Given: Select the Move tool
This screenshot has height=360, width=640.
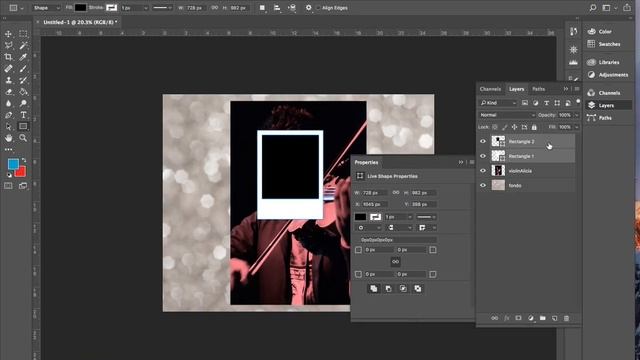Looking at the screenshot, I should point(8,34).
